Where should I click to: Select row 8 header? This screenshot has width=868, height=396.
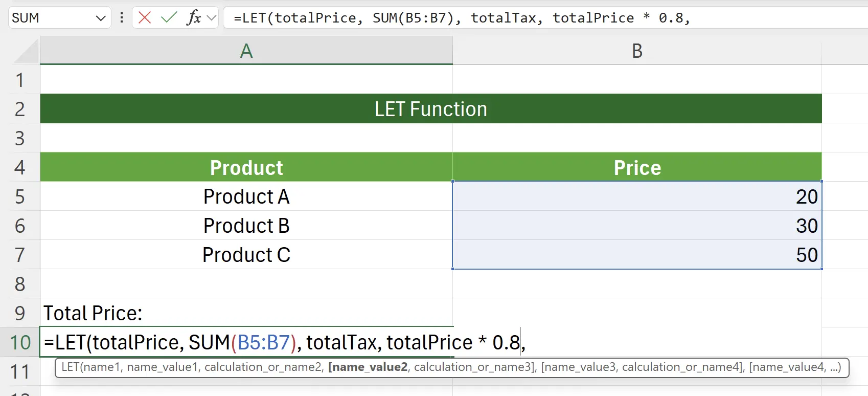20,284
